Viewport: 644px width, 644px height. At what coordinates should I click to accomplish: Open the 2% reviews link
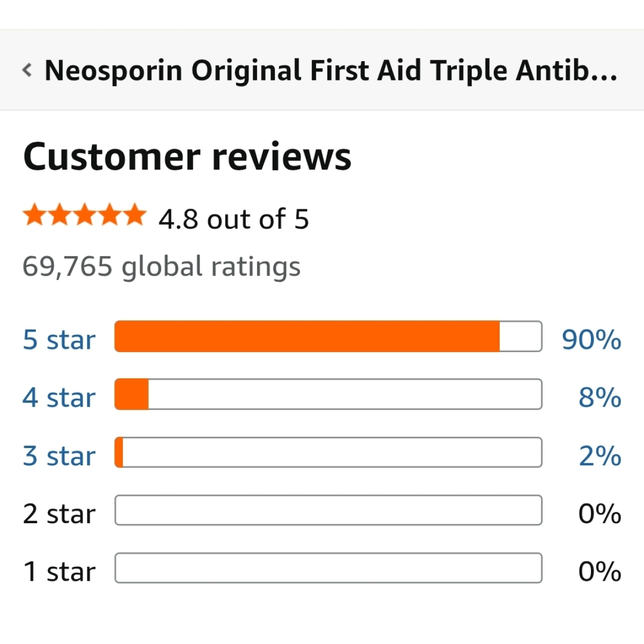[x=600, y=456]
